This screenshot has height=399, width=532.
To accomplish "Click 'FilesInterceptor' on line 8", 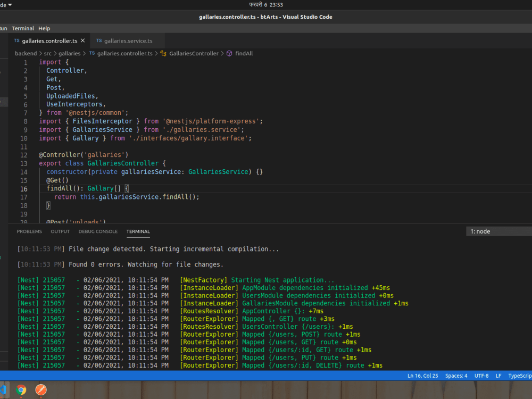I will [102, 121].
